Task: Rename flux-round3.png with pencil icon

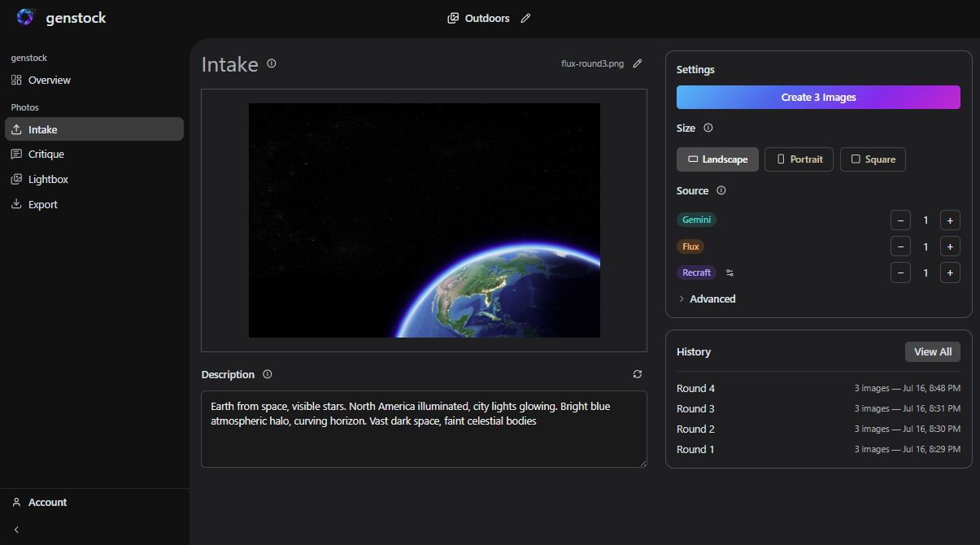Action: 638,63
